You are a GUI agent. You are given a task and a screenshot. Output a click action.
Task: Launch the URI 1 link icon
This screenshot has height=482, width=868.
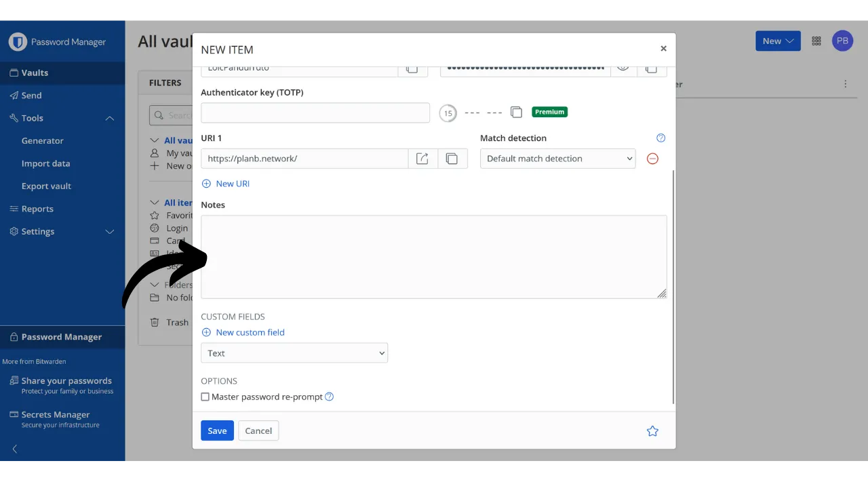tap(422, 159)
